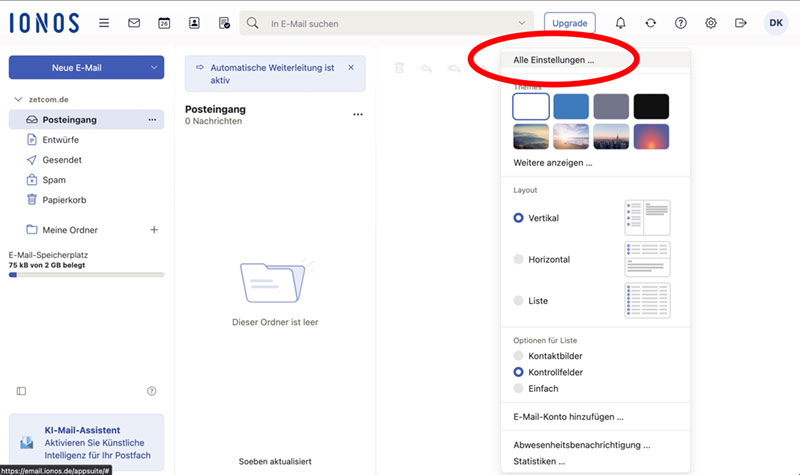Select the Liste layout option
This screenshot has height=475, width=800.
(518, 301)
